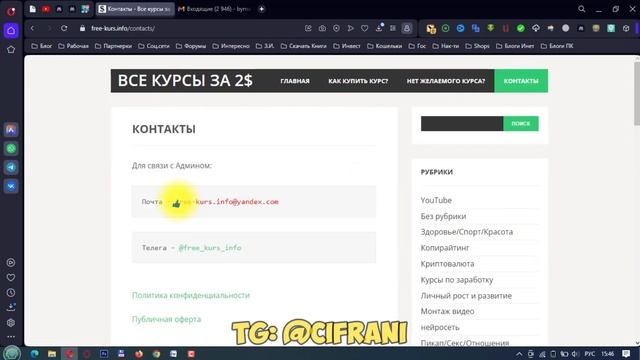Open the Монтаж видео category
The height and width of the screenshot is (360, 640).
447,311
